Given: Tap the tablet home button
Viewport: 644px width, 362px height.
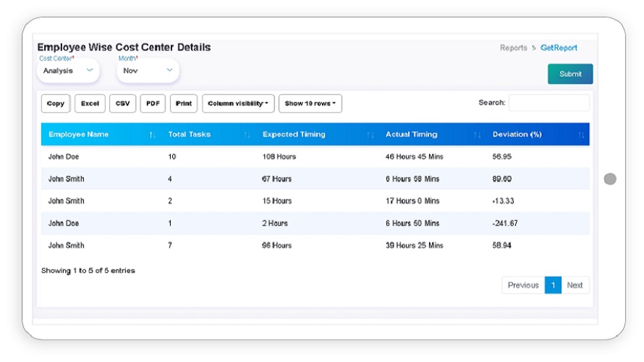Looking at the screenshot, I should click(610, 179).
